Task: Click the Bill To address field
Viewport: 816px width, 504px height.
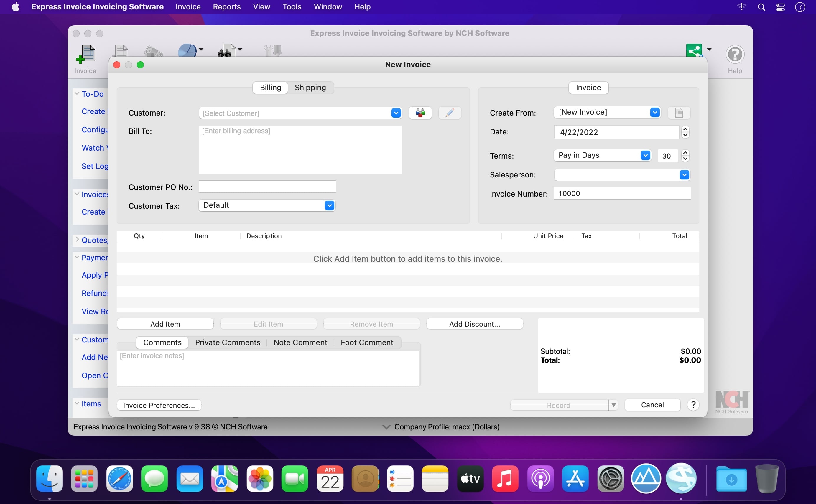Action: click(300, 150)
